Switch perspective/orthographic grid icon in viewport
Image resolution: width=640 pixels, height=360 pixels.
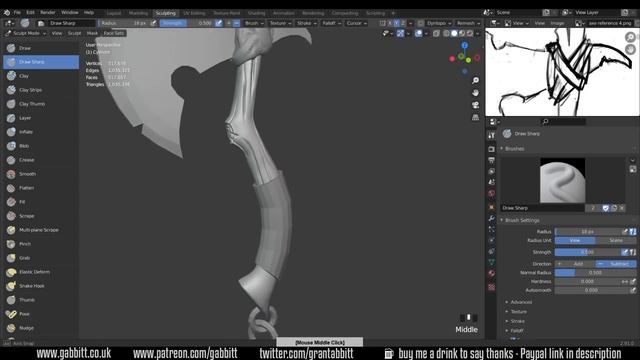[x=476, y=118]
